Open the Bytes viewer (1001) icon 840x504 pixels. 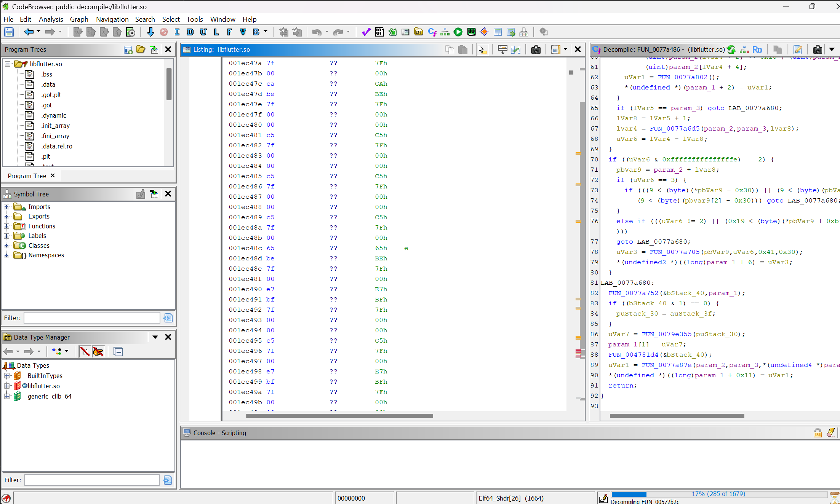click(x=379, y=32)
